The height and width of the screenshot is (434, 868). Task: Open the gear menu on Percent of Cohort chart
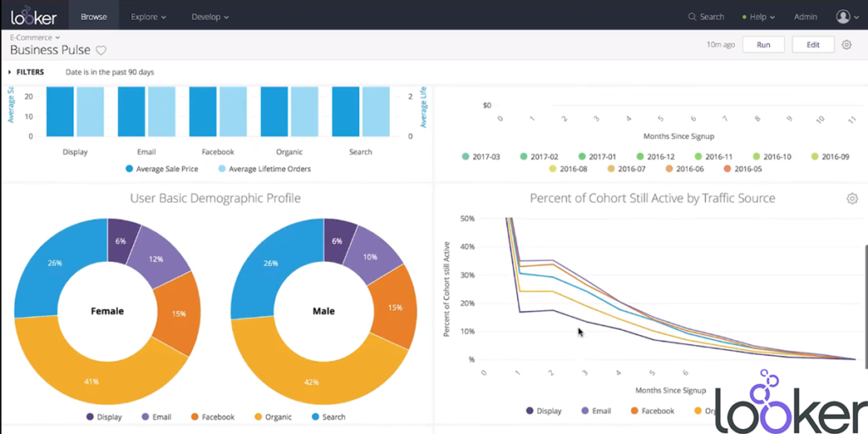(x=851, y=198)
